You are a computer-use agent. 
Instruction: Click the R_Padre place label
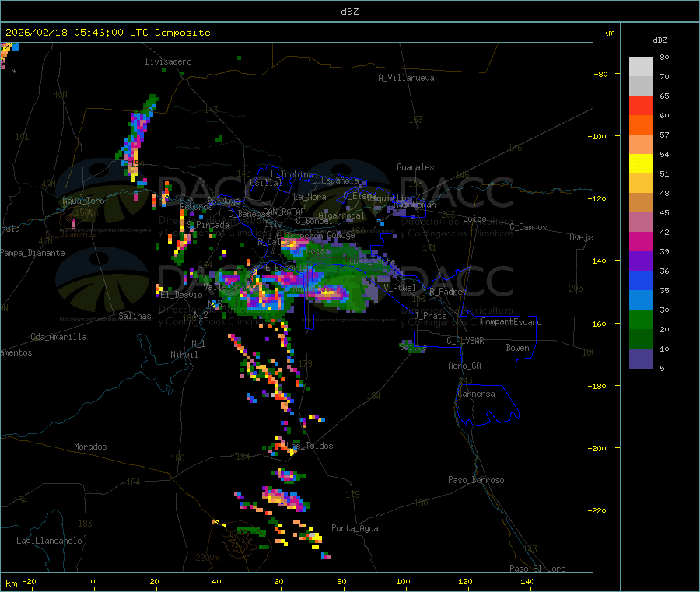446,292
